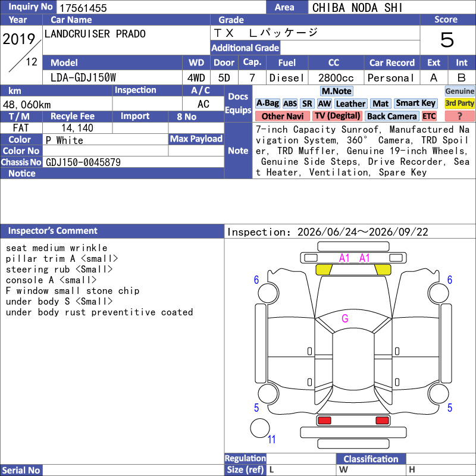This screenshot has height=476, width=476.
Task: Click the area CHIBA NODA SHI
Action: [358, 8]
